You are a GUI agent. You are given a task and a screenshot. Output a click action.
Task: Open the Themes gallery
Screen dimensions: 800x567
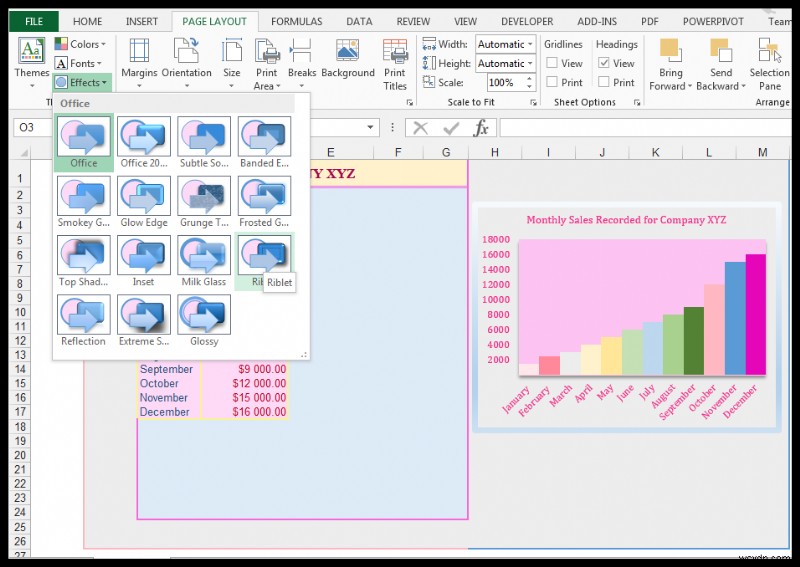pyautogui.click(x=32, y=63)
